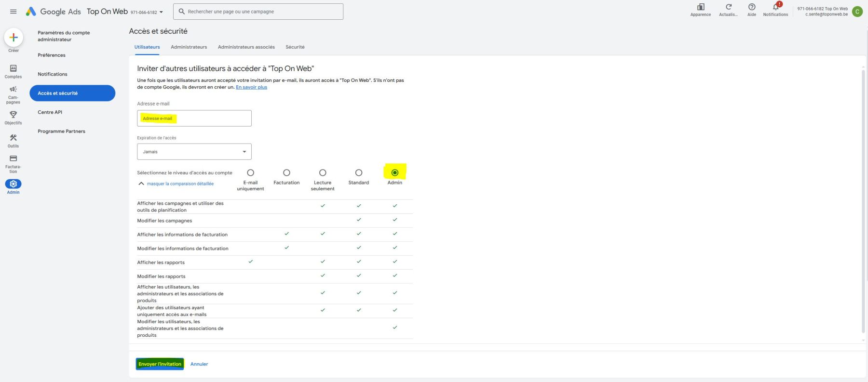Open the Objectifs trophy icon

click(13, 115)
